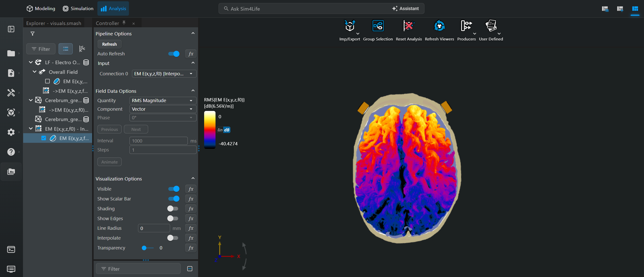The height and width of the screenshot is (277, 644).
Task: Click the funnel filter icon in Explorer
Action: pos(33,34)
